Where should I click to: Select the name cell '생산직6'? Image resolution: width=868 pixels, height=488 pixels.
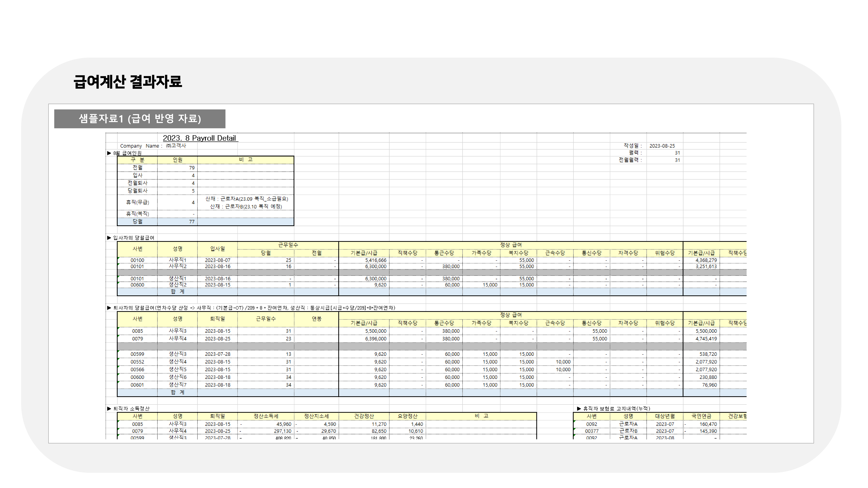pos(178,377)
